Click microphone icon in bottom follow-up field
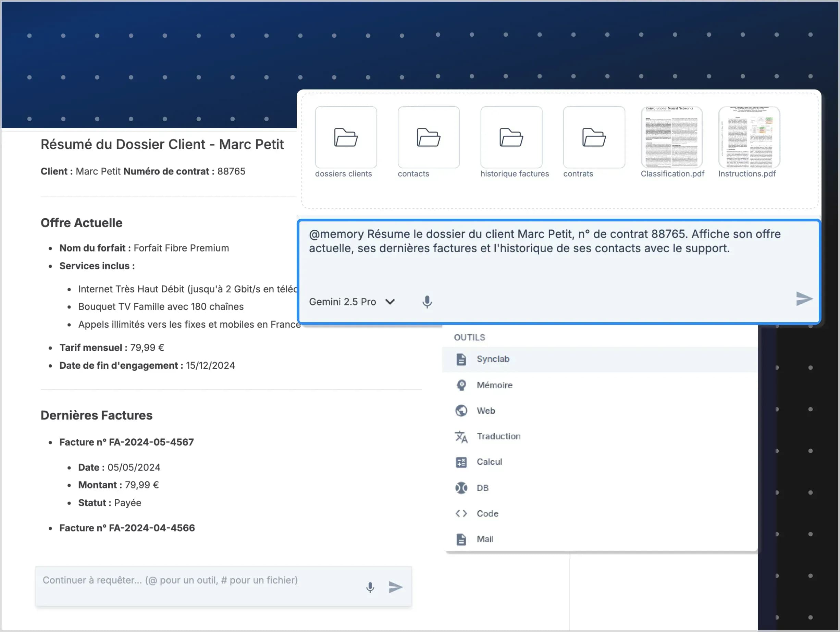Image resolution: width=840 pixels, height=632 pixels. coord(370,587)
